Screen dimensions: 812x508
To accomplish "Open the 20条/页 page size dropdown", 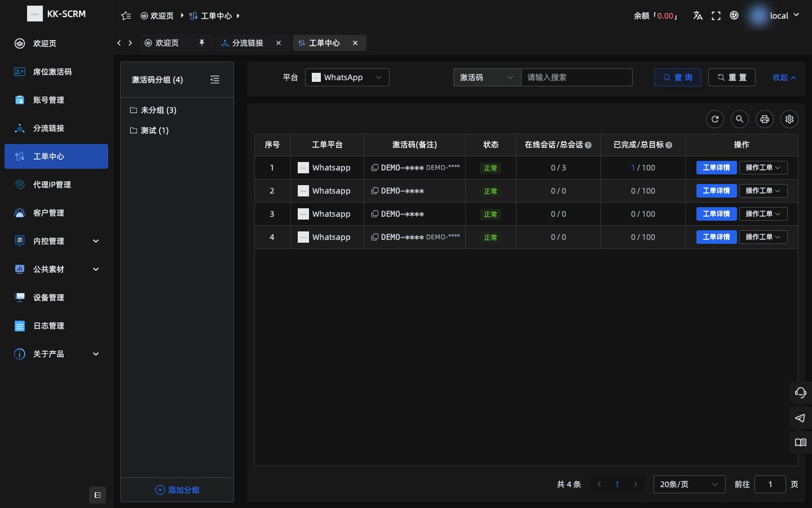I will [689, 484].
